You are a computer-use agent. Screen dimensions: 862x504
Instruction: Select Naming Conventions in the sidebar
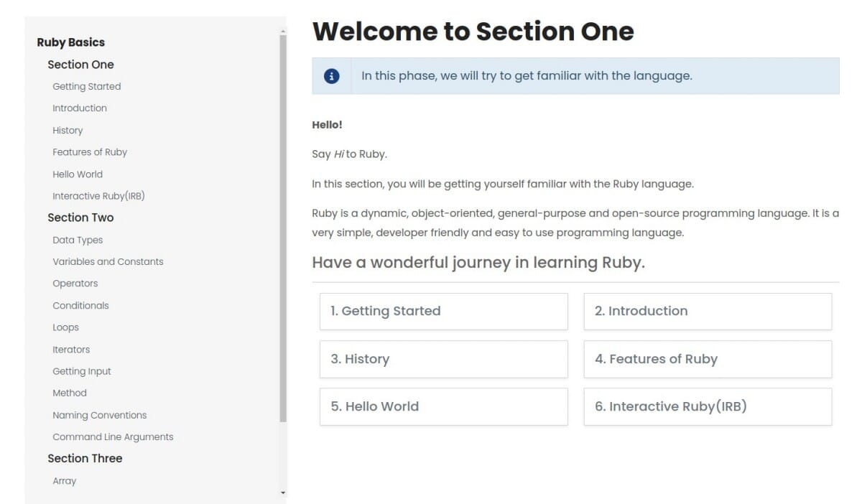point(99,415)
